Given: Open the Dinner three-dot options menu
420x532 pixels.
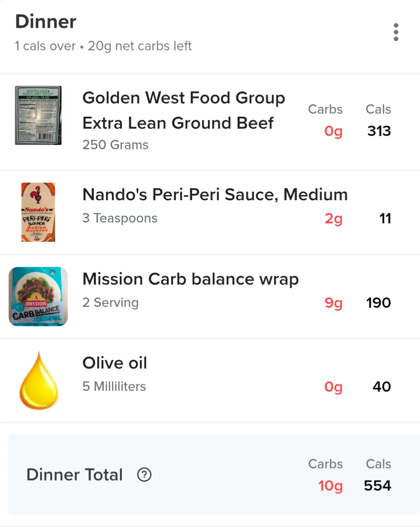Looking at the screenshot, I should coord(396,32).
